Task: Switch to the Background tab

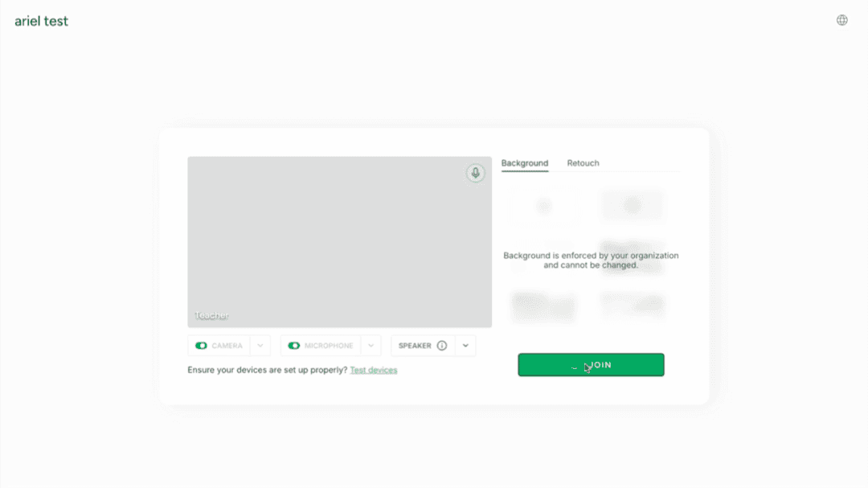Action: pos(525,163)
